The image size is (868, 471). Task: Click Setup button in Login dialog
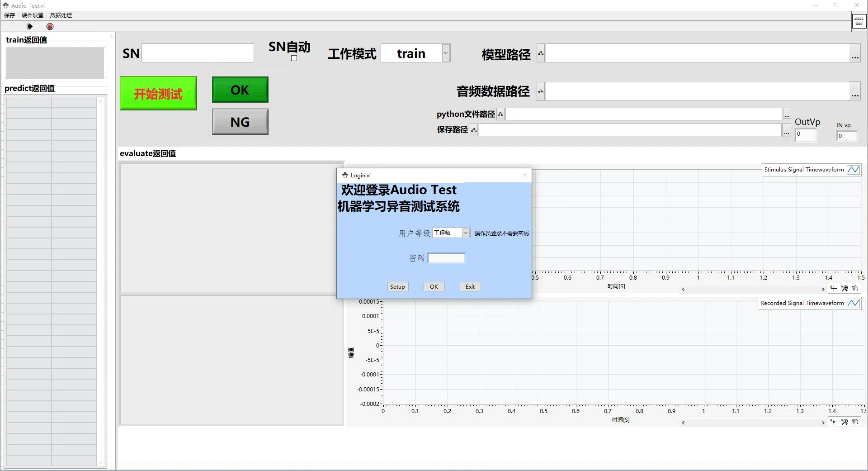(397, 287)
